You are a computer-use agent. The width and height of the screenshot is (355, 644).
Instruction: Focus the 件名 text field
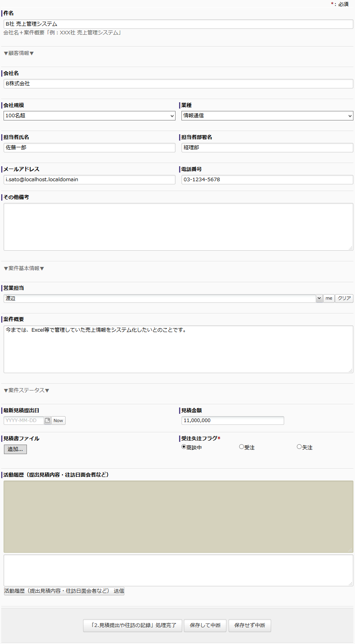pyautogui.click(x=178, y=24)
